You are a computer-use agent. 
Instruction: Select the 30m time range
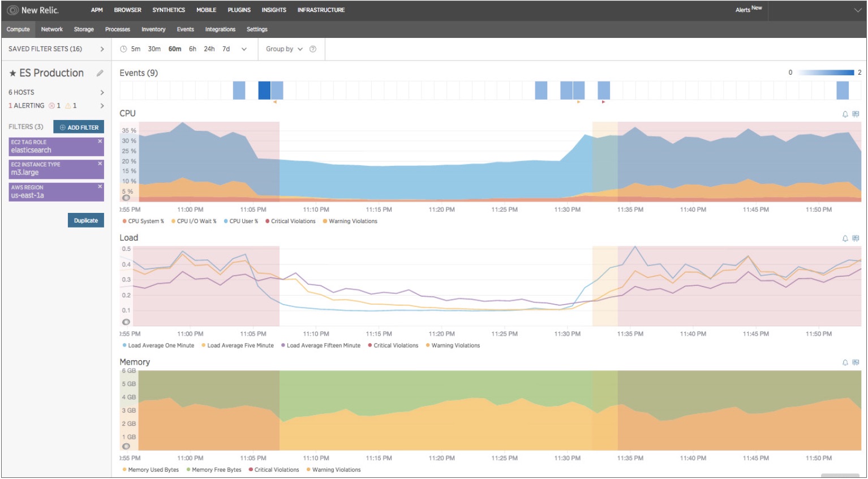click(154, 49)
